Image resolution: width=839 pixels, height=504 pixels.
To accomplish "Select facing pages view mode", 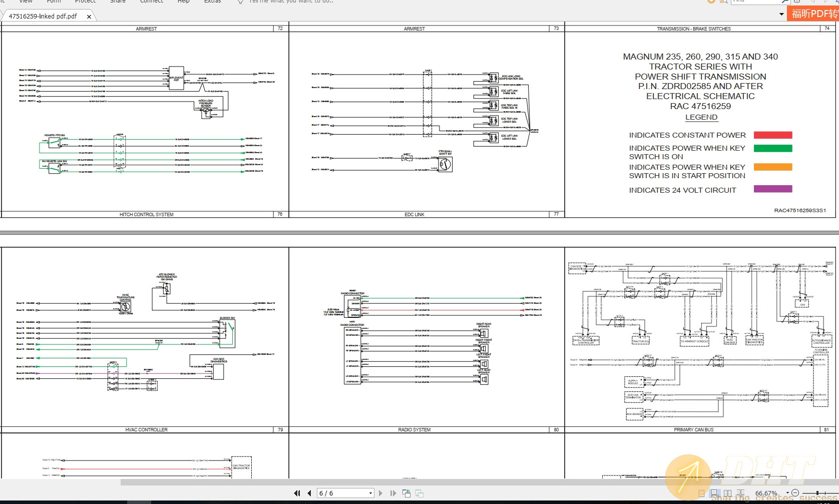I will coord(727,493).
